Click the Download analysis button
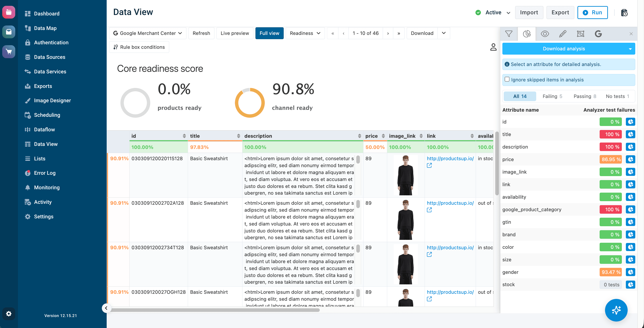The height and width of the screenshot is (328, 644). [x=564, y=49]
